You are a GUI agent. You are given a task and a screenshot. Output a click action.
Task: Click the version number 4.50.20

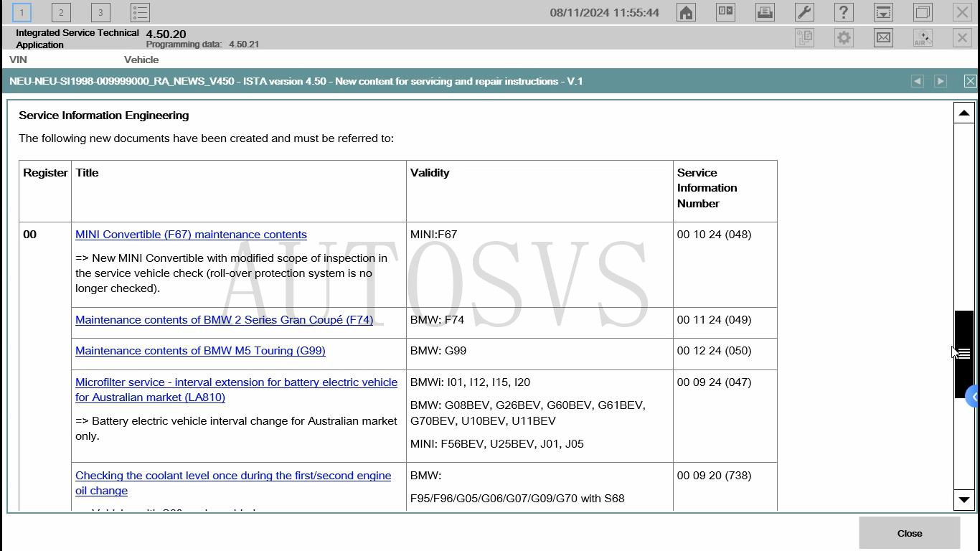pyautogui.click(x=166, y=34)
